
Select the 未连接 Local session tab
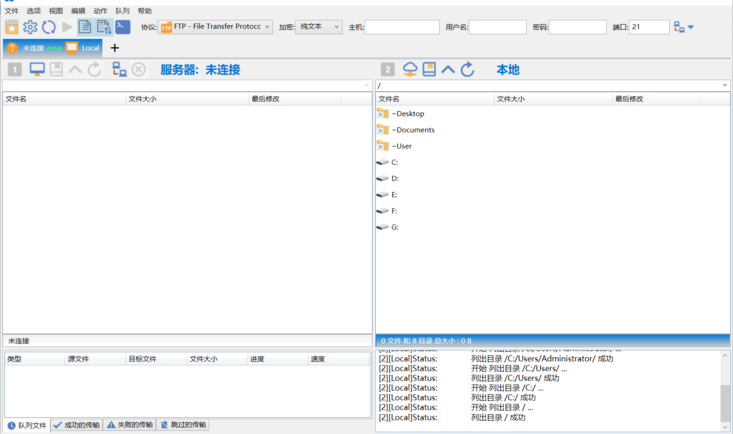point(53,48)
